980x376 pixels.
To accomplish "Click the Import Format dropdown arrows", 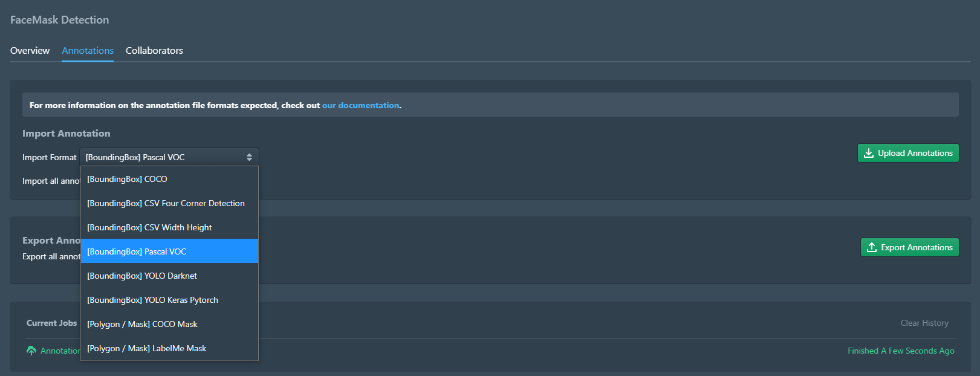I will coord(249,157).
